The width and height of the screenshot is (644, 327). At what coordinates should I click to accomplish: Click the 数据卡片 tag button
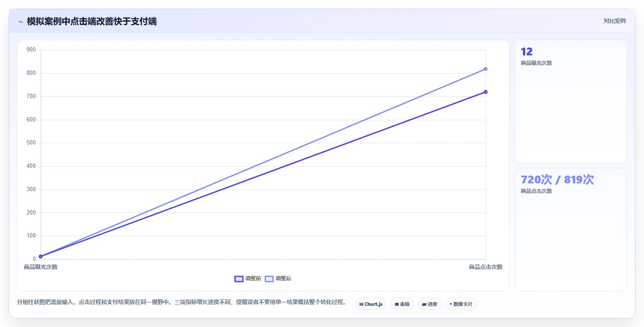461,304
